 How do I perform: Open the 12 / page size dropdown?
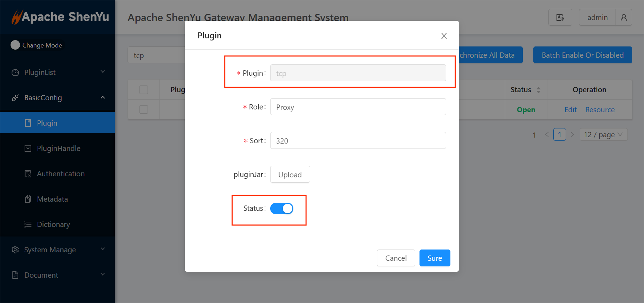[x=603, y=135]
